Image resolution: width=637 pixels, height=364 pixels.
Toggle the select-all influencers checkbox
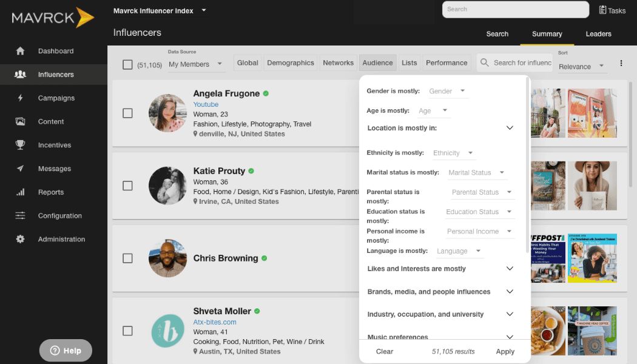coord(127,64)
